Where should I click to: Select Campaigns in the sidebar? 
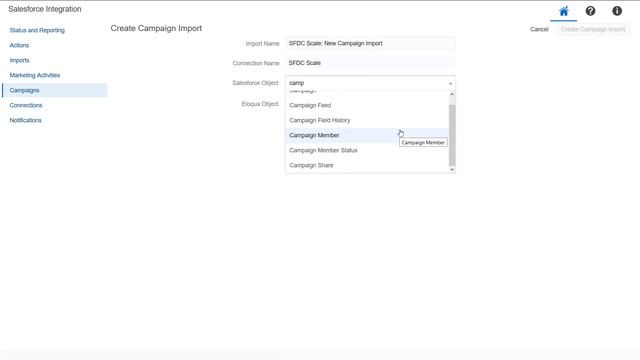55,90
